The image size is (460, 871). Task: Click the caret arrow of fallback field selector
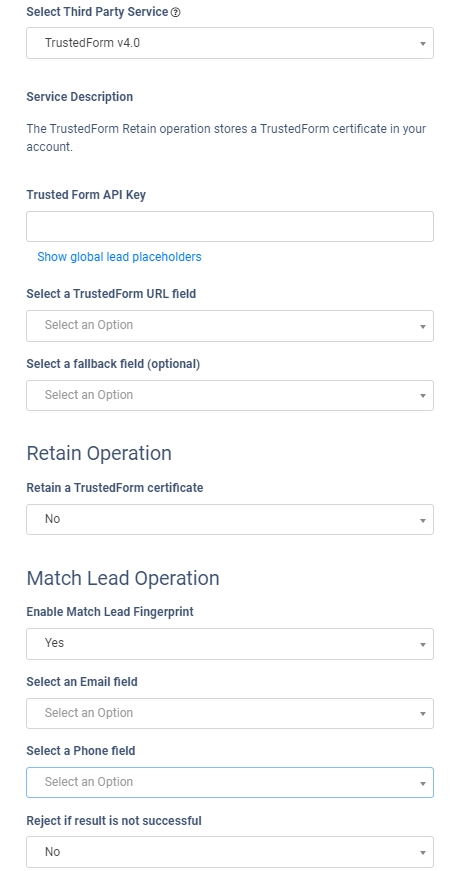click(423, 396)
